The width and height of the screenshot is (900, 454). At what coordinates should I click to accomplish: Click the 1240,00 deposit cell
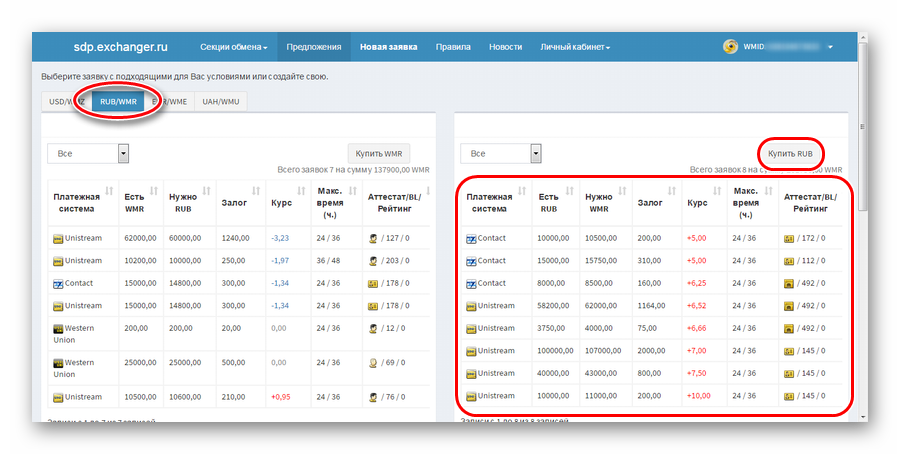tap(235, 238)
